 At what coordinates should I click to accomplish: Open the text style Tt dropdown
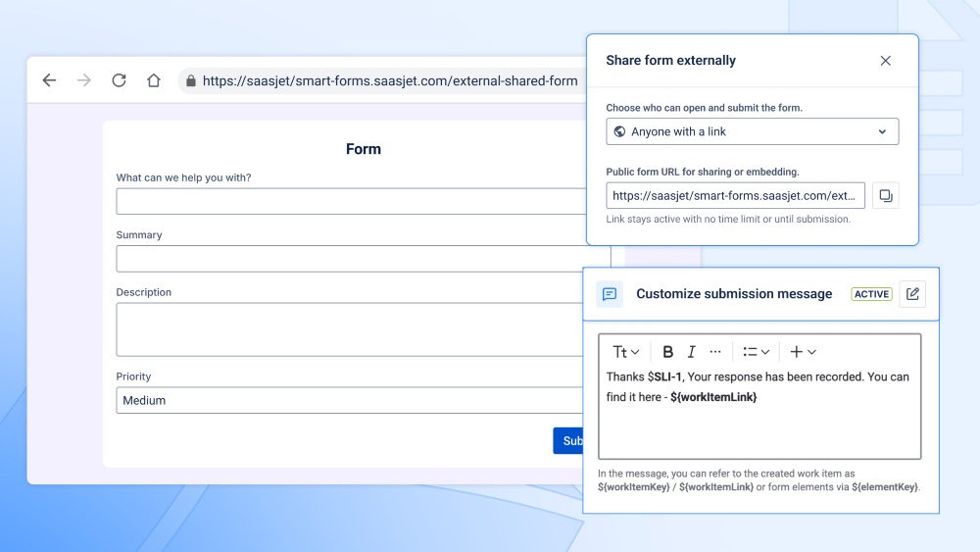[626, 352]
